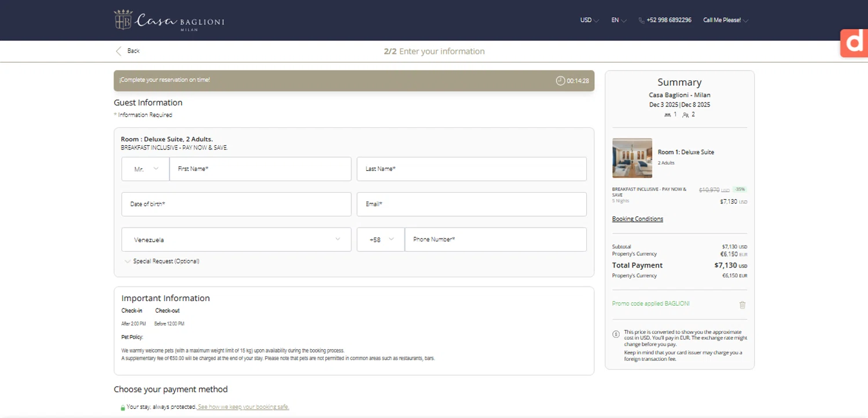
Task: Click the Deluxe Suite room thumbnail
Action: [x=632, y=158]
